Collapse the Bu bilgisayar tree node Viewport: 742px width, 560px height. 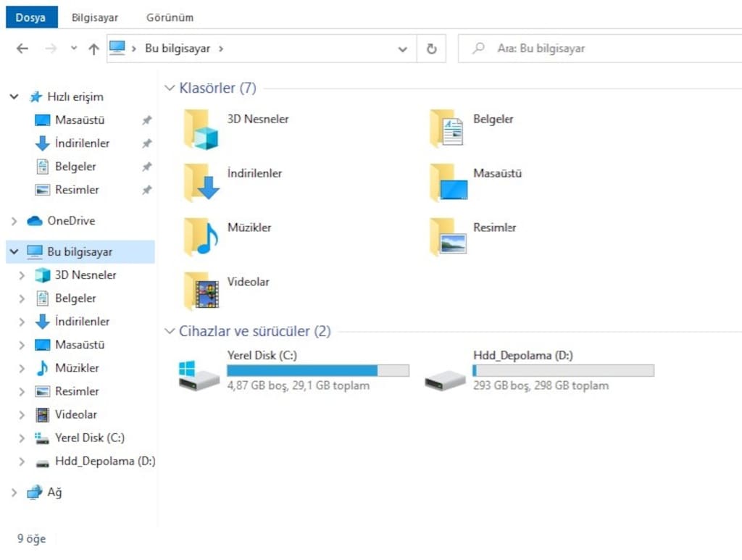[x=14, y=251]
